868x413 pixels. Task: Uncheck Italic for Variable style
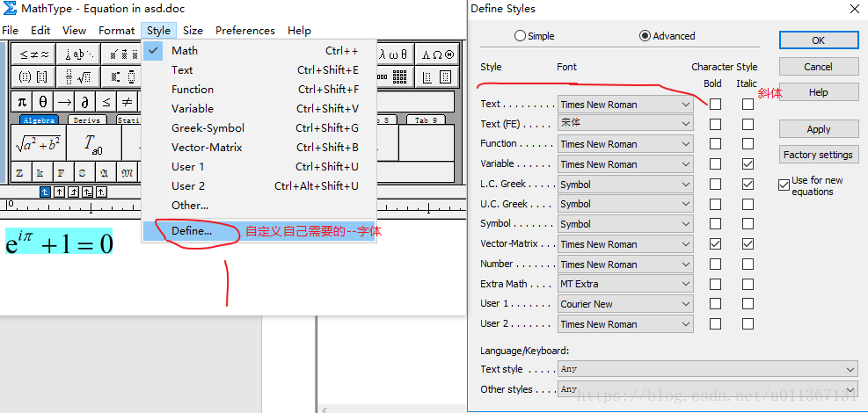[x=748, y=164]
